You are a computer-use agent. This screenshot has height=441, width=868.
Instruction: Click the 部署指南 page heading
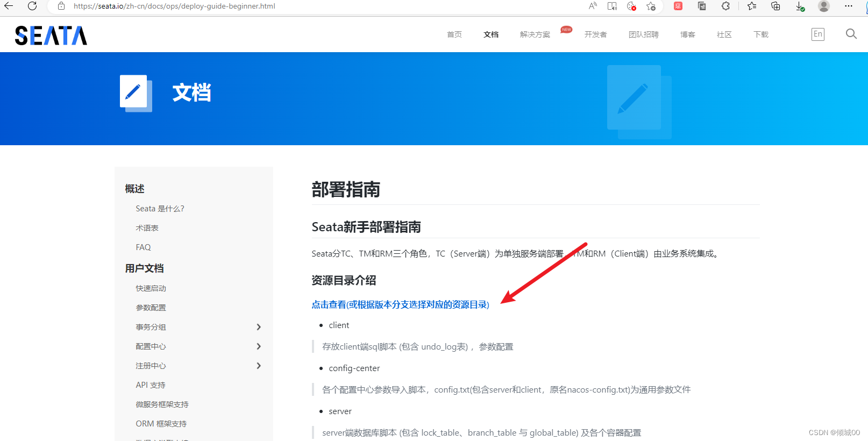point(346,190)
